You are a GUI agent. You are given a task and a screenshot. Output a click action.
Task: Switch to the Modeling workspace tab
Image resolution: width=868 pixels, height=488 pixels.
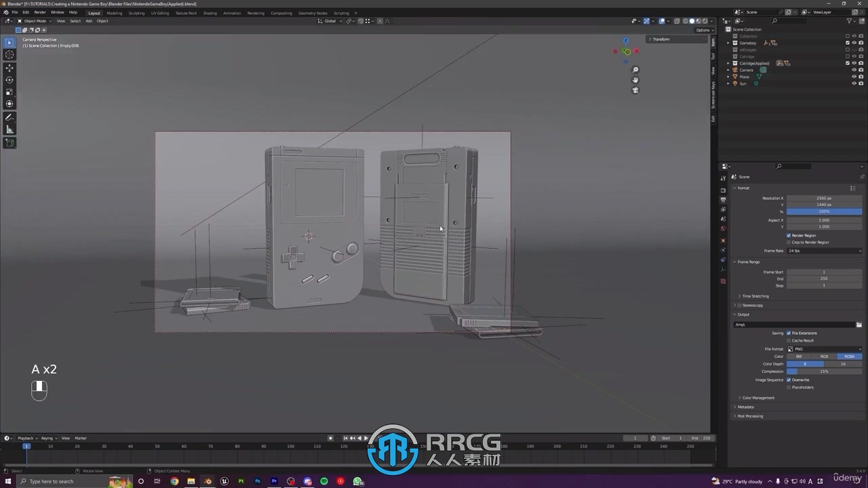coord(115,13)
